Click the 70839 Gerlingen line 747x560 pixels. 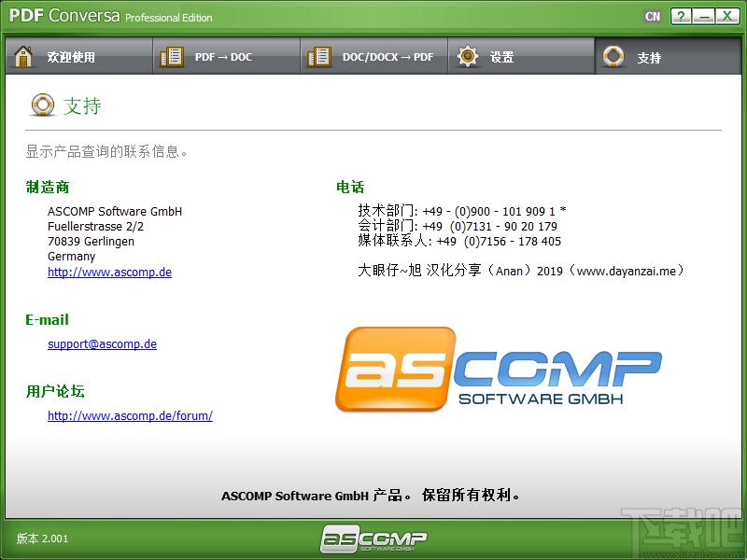[x=91, y=242]
